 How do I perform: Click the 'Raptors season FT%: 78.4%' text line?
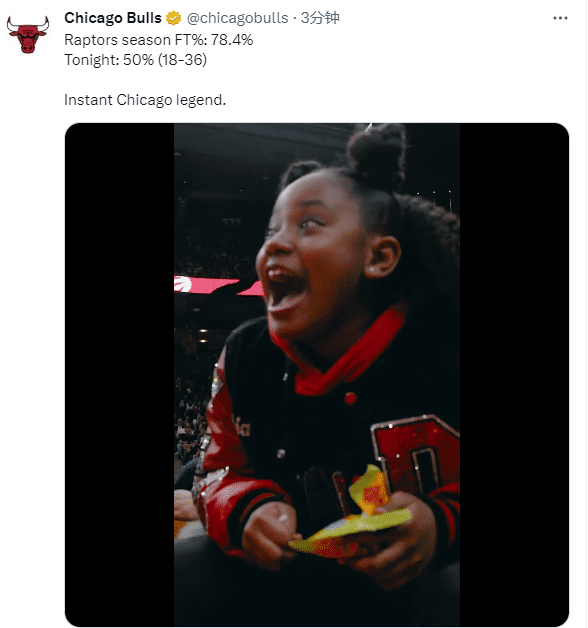coord(159,40)
